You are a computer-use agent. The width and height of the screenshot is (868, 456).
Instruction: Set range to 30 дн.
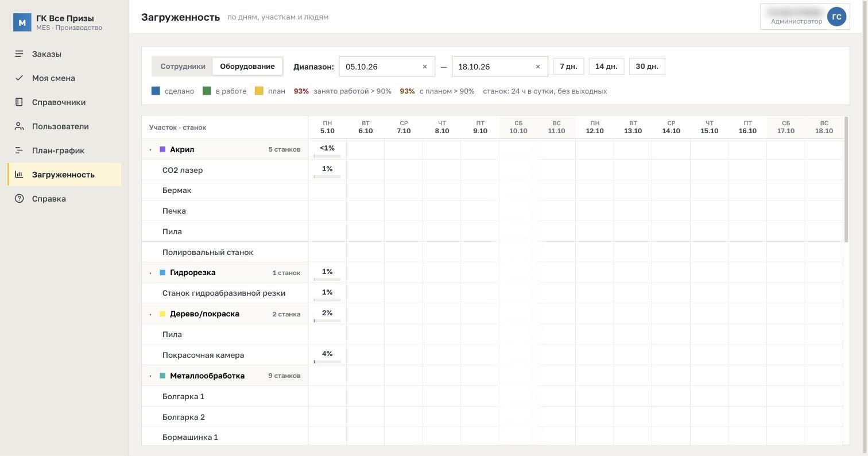click(647, 67)
